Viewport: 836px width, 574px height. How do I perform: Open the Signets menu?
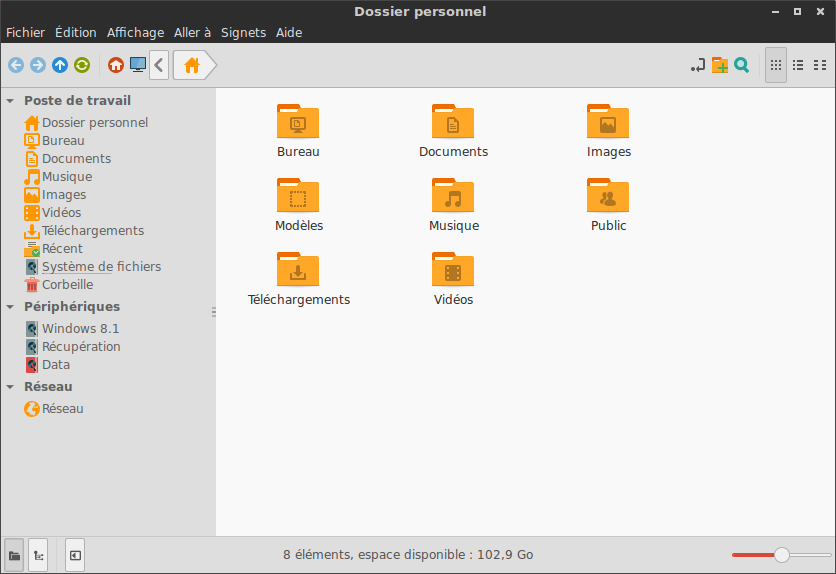243,33
